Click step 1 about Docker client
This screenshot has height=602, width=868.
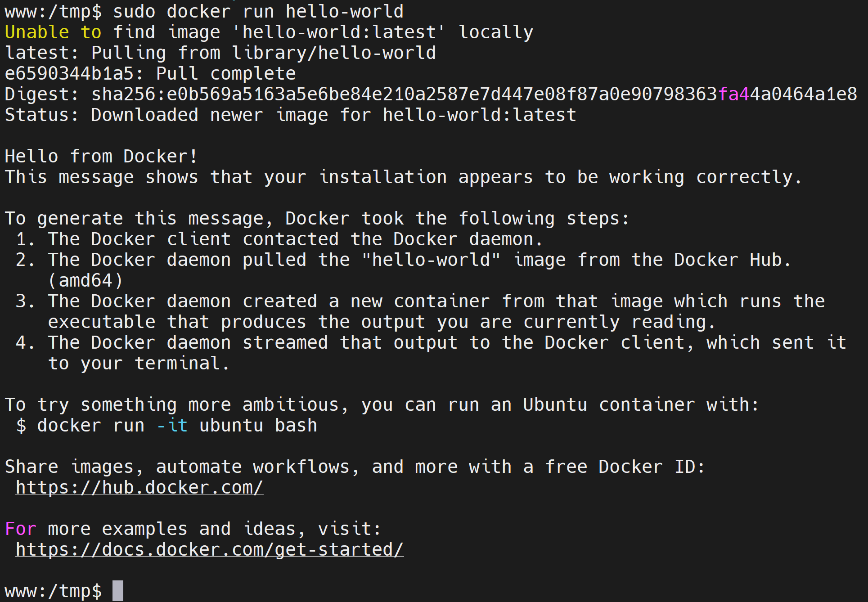279,239
